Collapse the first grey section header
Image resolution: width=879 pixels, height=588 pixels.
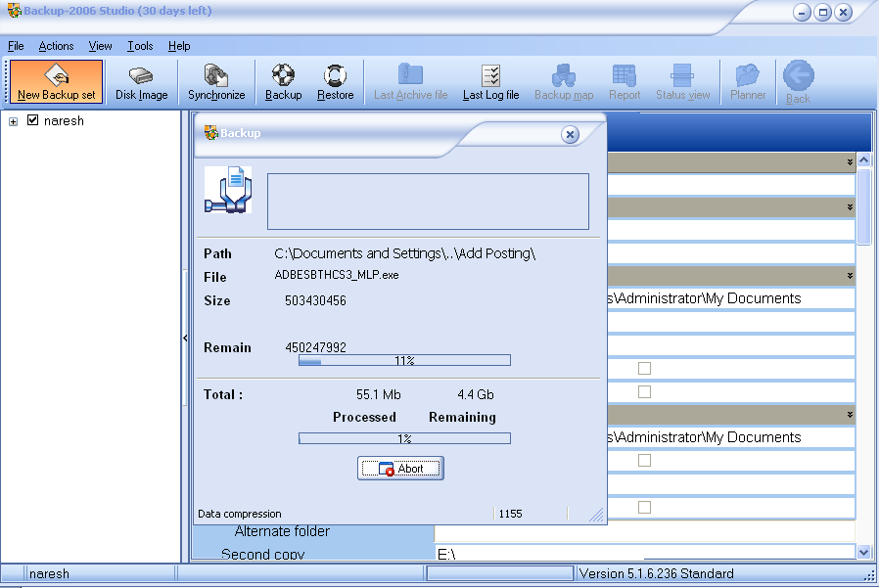[850, 162]
